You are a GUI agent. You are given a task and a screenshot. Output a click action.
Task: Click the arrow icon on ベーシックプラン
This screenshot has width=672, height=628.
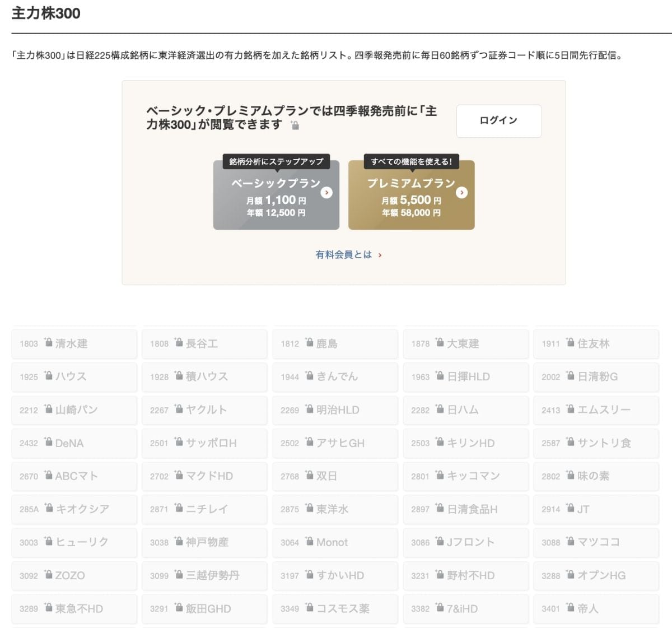[326, 192]
